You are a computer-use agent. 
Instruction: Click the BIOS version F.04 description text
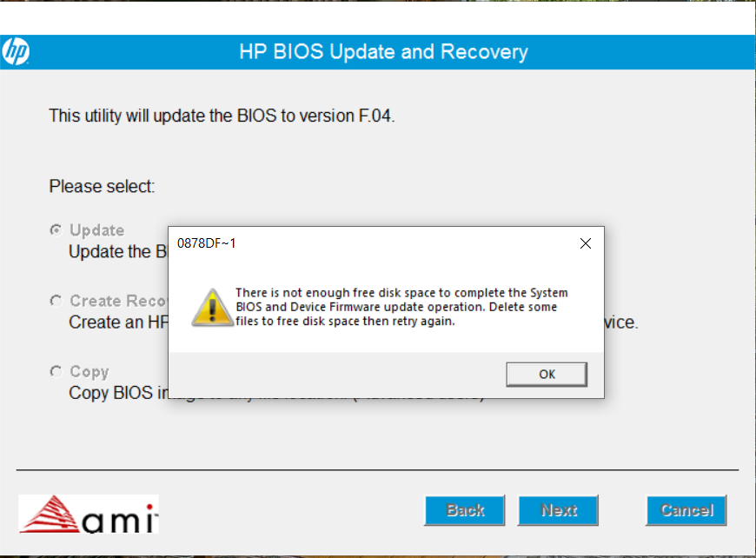point(222,116)
